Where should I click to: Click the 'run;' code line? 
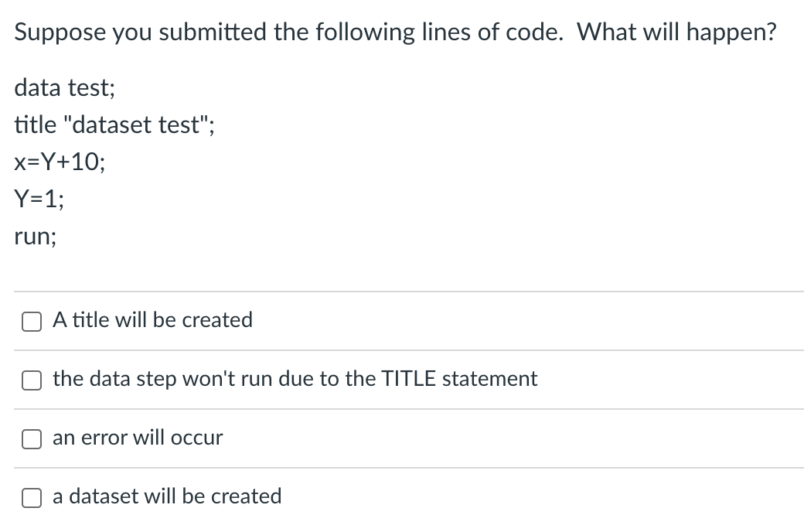point(36,237)
